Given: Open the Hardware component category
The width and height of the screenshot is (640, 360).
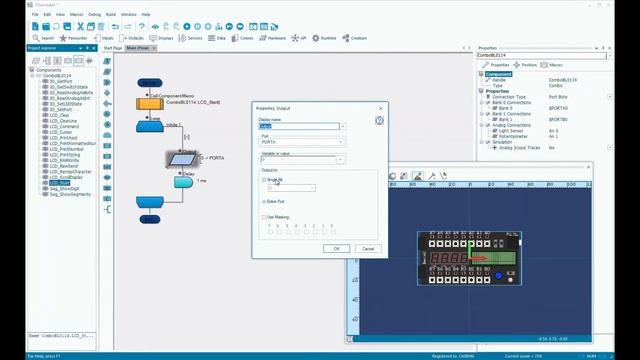Looking at the screenshot, I should click(x=273, y=38).
